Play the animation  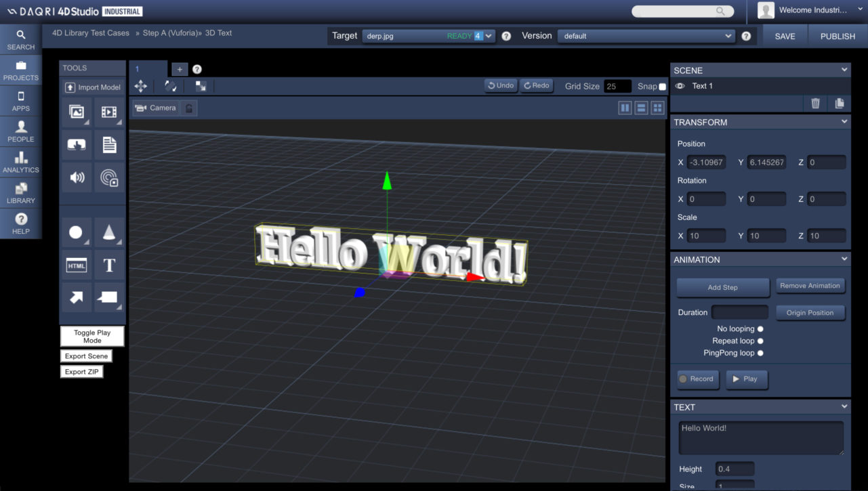746,379
